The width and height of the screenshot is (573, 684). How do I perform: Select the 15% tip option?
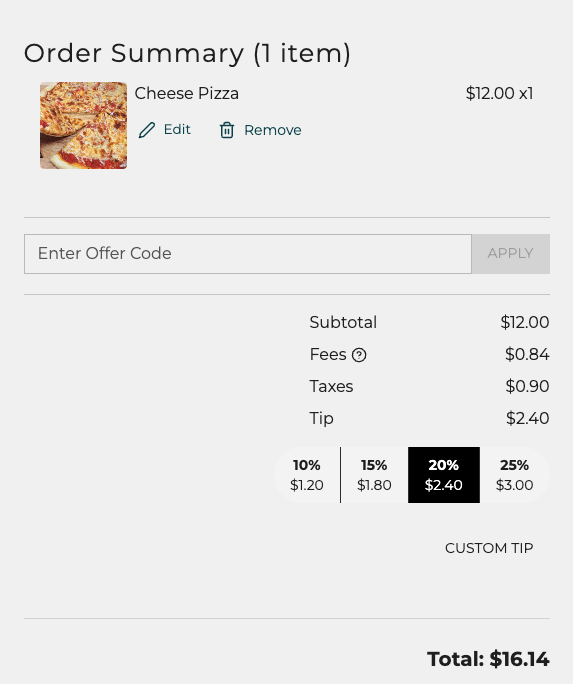point(374,475)
